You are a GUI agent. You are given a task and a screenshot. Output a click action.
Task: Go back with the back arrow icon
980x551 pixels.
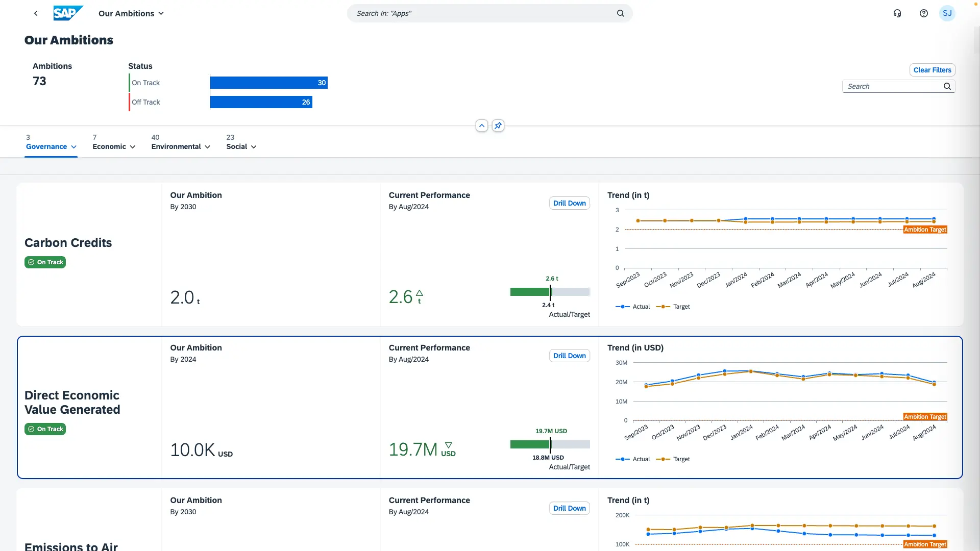(36, 13)
